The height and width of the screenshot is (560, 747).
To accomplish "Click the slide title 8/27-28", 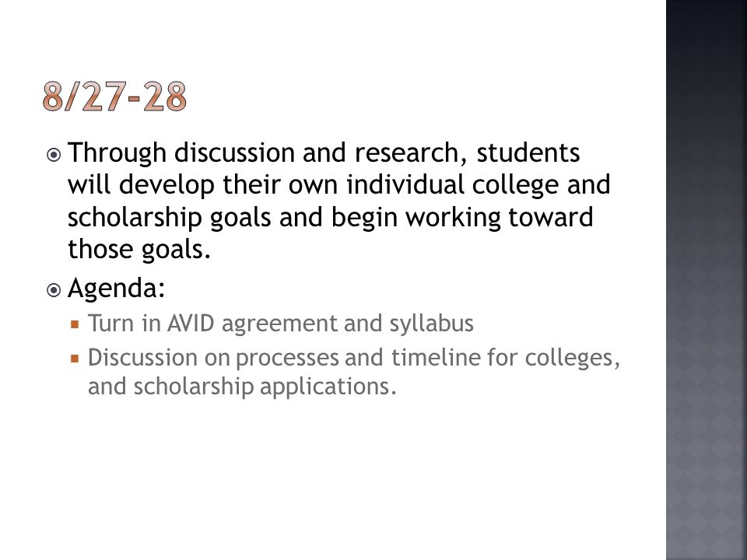I will coord(114,96).
